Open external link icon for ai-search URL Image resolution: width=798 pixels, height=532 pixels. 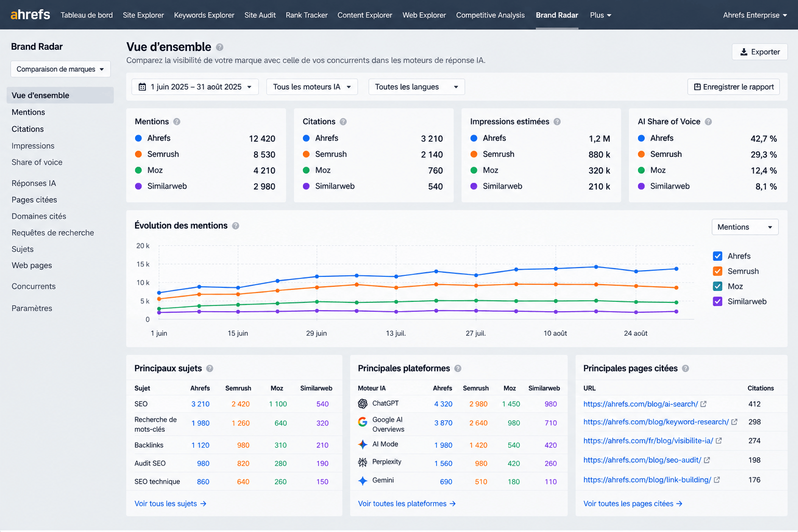click(x=703, y=404)
